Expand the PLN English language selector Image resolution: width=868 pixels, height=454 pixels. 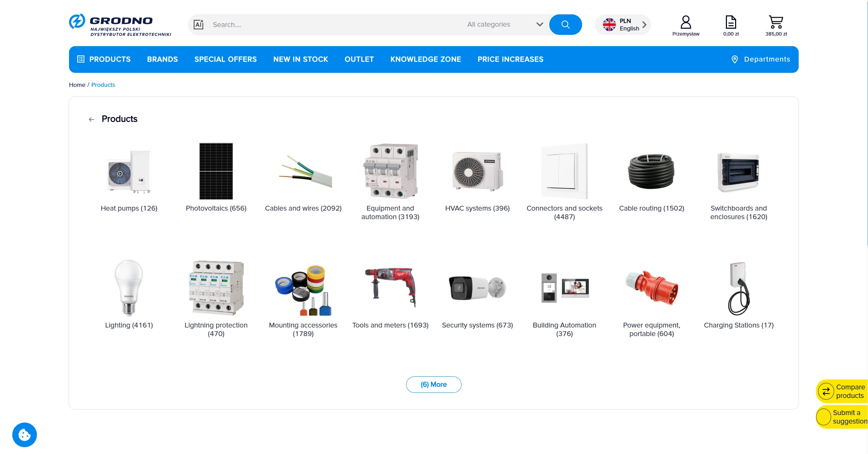pyautogui.click(x=623, y=24)
